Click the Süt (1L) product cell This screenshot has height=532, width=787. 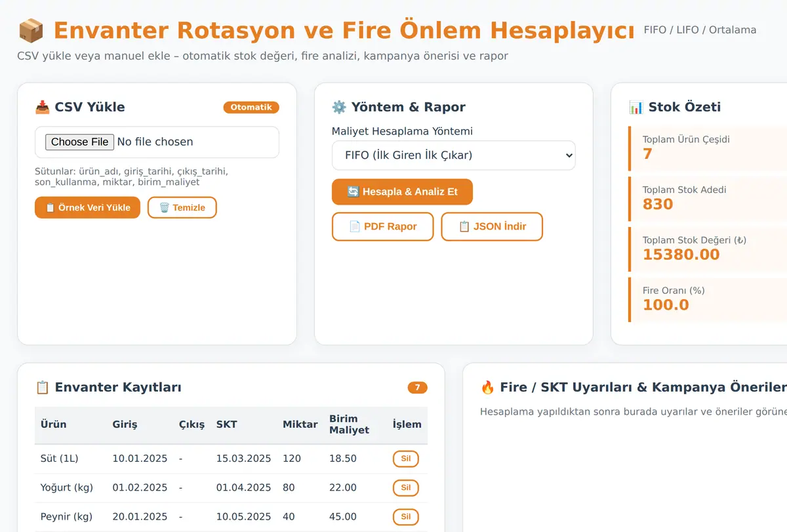(59, 459)
